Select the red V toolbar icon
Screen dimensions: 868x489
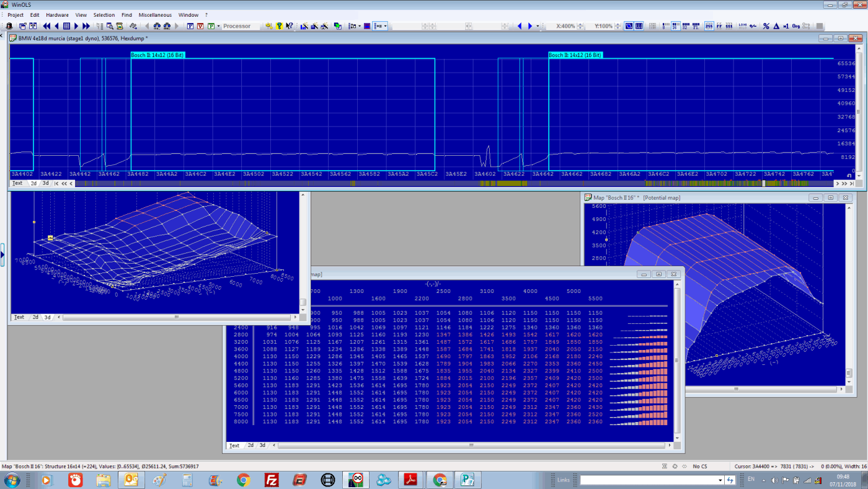pyautogui.click(x=200, y=26)
